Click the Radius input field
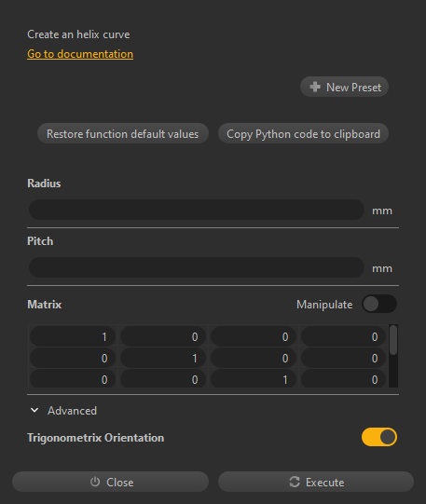Screen dimensions: 426x504 click(197, 210)
